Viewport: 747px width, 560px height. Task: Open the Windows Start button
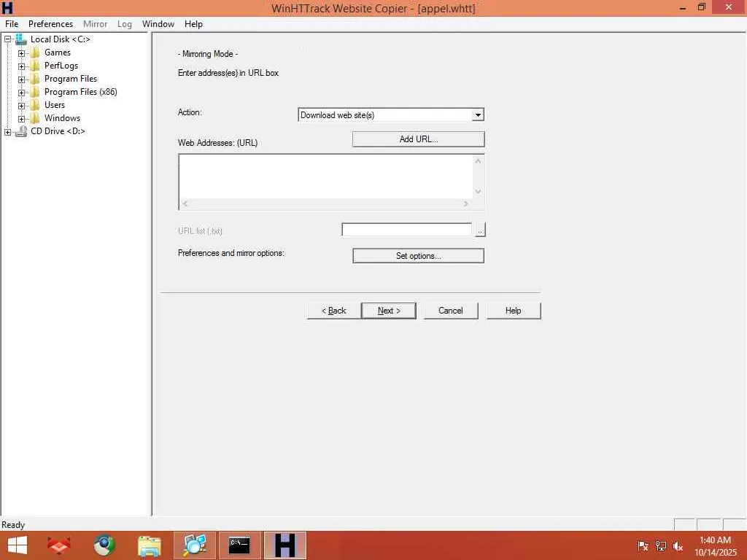point(18,545)
